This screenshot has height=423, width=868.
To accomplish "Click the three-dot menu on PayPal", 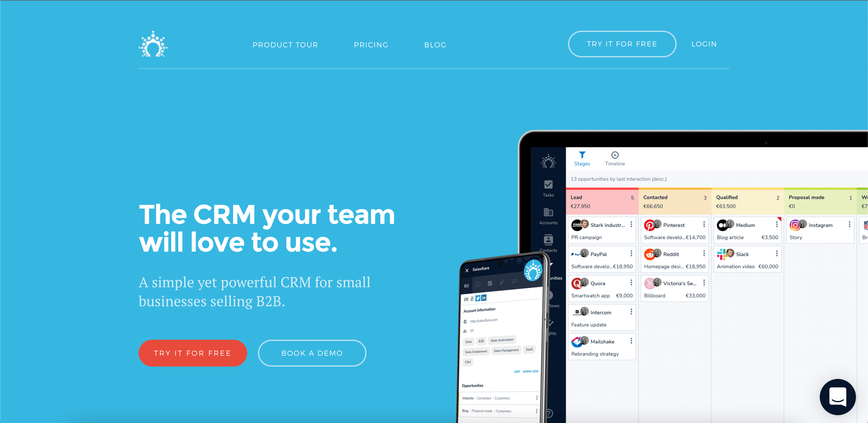I will coord(633,254).
